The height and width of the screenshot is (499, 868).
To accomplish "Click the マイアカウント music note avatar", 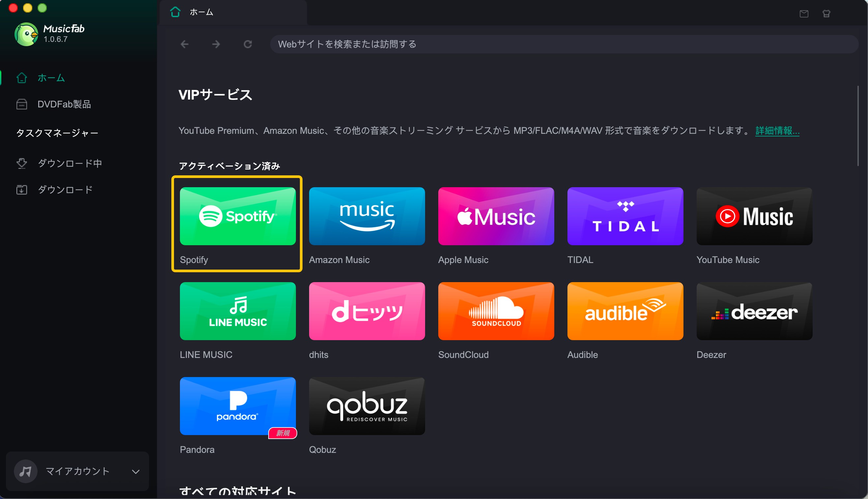I will coord(26,471).
